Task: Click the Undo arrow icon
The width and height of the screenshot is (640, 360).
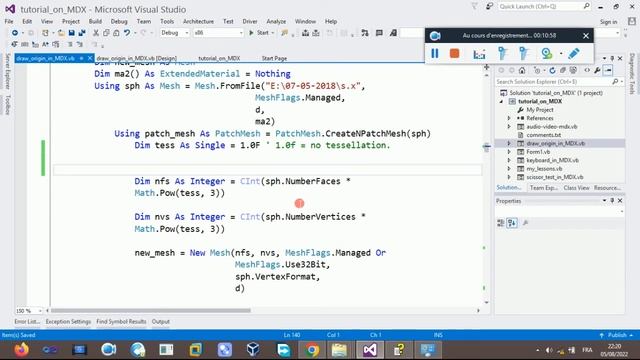Action: point(127,33)
